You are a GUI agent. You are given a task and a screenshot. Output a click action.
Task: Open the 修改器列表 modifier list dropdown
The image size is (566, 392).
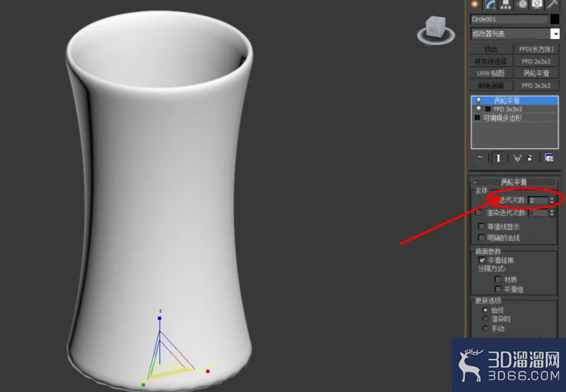[x=515, y=34]
